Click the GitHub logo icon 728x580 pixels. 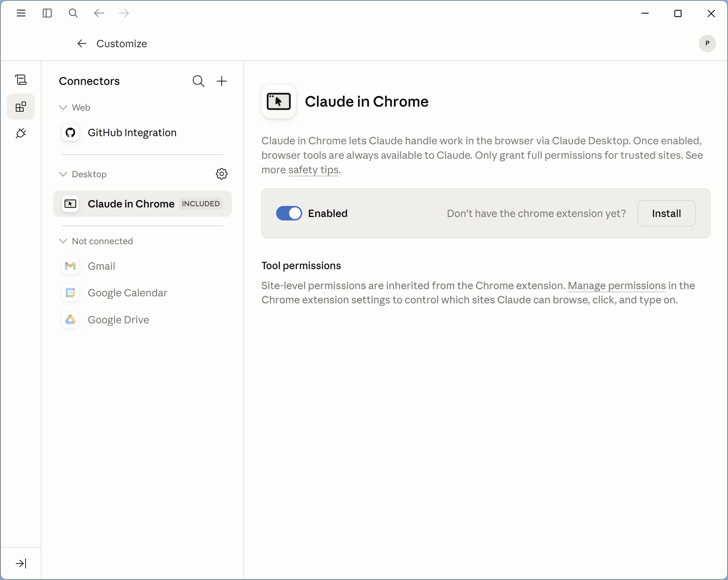pyautogui.click(x=70, y=132)
